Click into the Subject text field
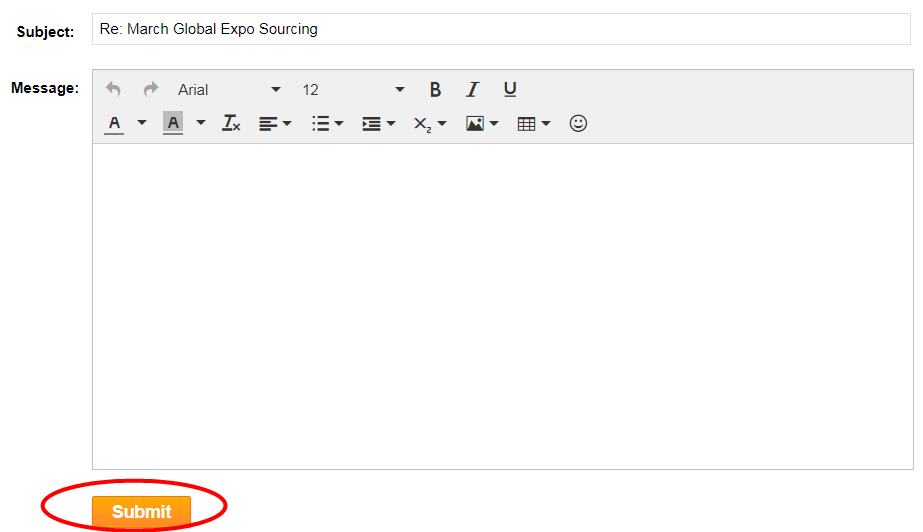 pos(500,30)
